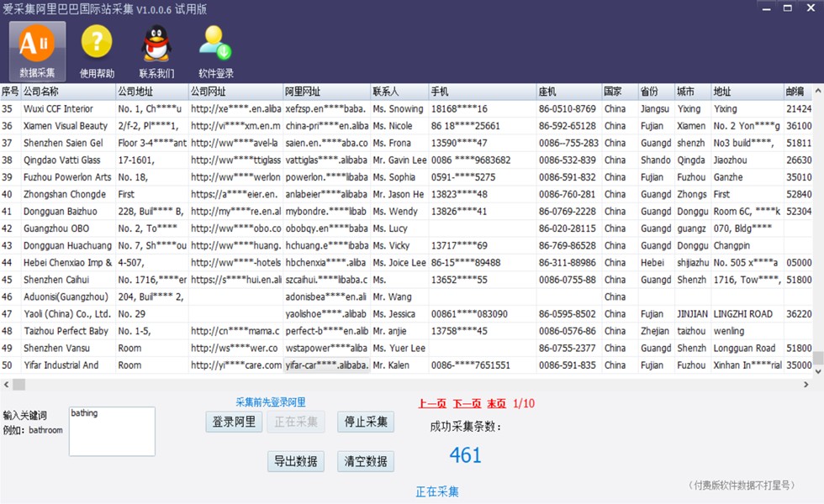
Task: Click contact cell Mr. Jason He
Action: pyautogui.click(x=400, y=194)
